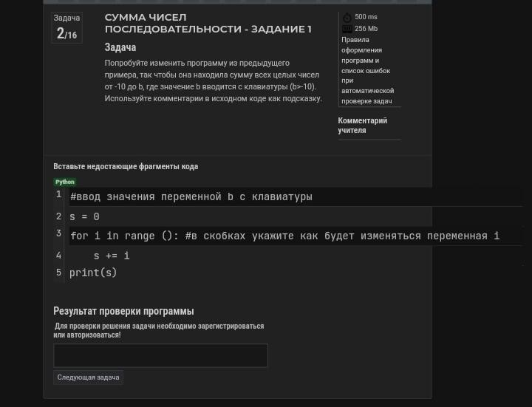
Task: Click the '256 Mb' memory limit text
Action: (366, 29)
